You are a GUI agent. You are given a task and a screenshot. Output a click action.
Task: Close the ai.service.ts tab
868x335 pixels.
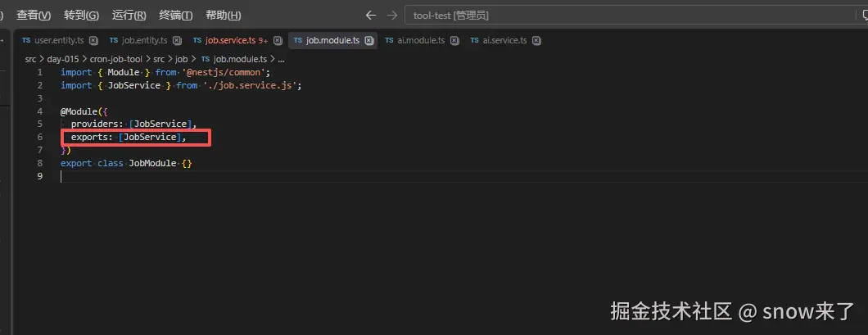536,40
